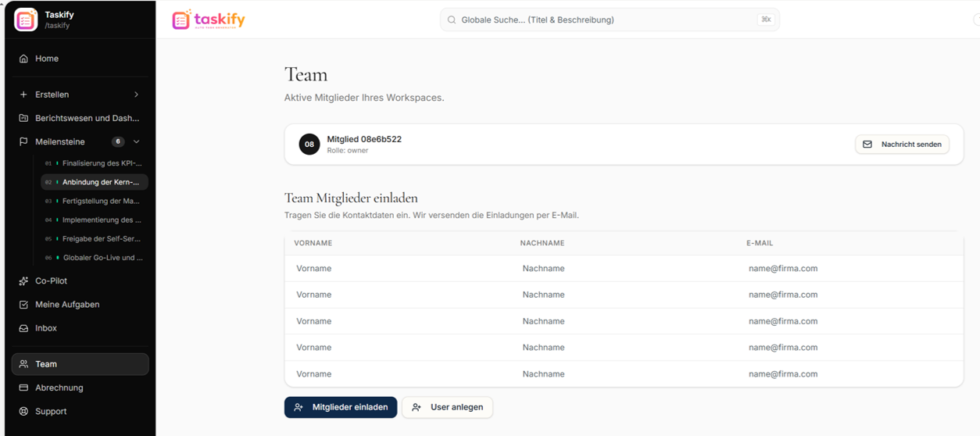980x436 pixels.
Task: Click the VORNAME column header
Action: [313, 243]
